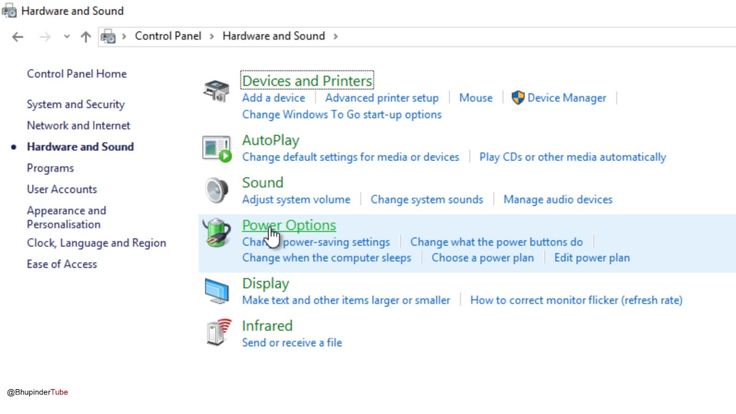Open the Sound heading
The width and height of the screenshot is (736, 414).
[263, 182]
